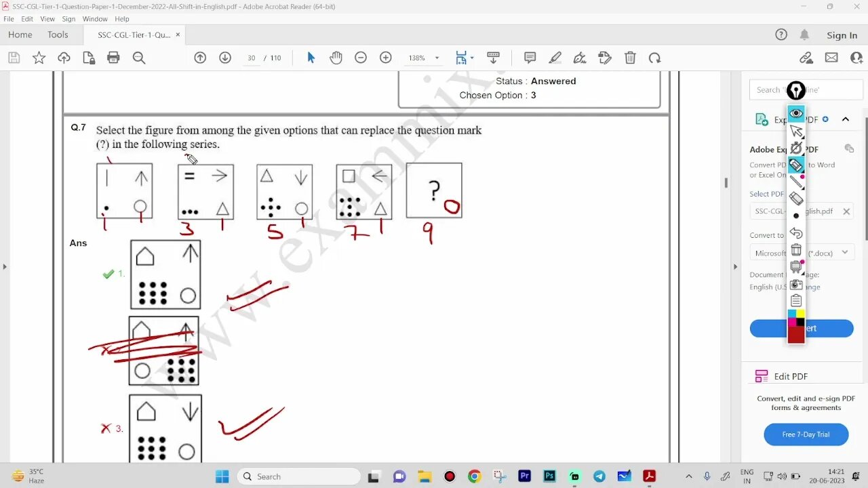Click the rotate page icon

click(x=654, y=58)
